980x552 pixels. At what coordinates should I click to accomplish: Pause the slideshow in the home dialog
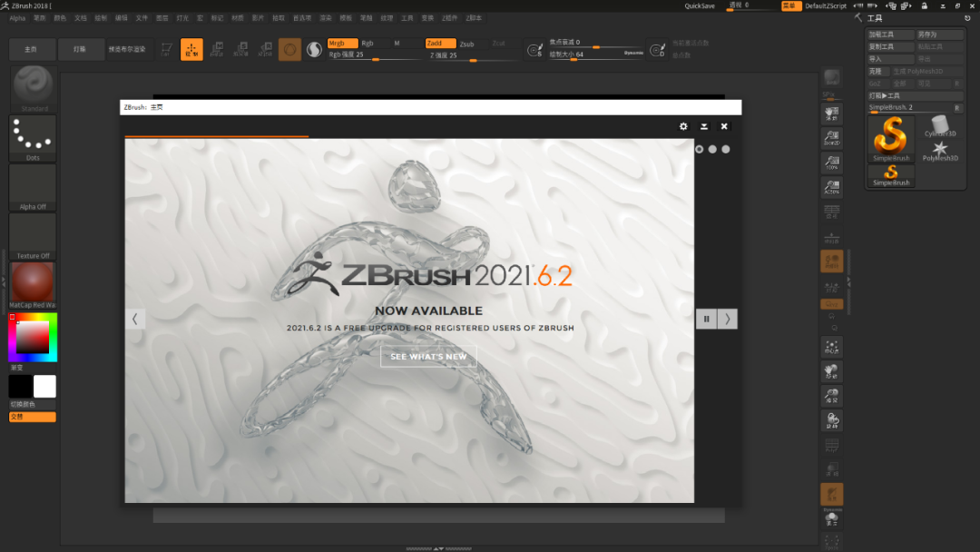[x=706, y=319]
